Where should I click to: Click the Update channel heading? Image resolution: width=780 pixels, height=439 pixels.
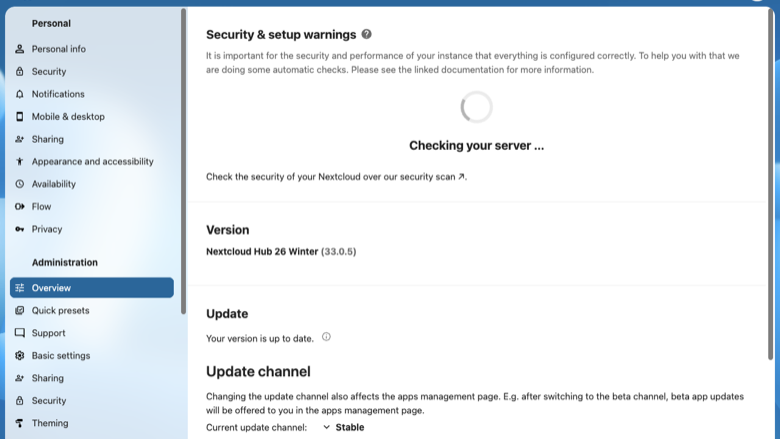258,371
